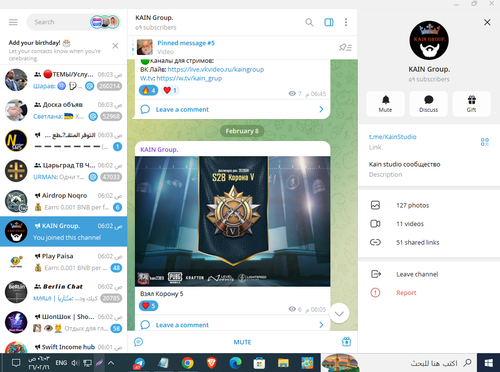Open the S28 Корона V image
The image size is (500, 372).
233,221
